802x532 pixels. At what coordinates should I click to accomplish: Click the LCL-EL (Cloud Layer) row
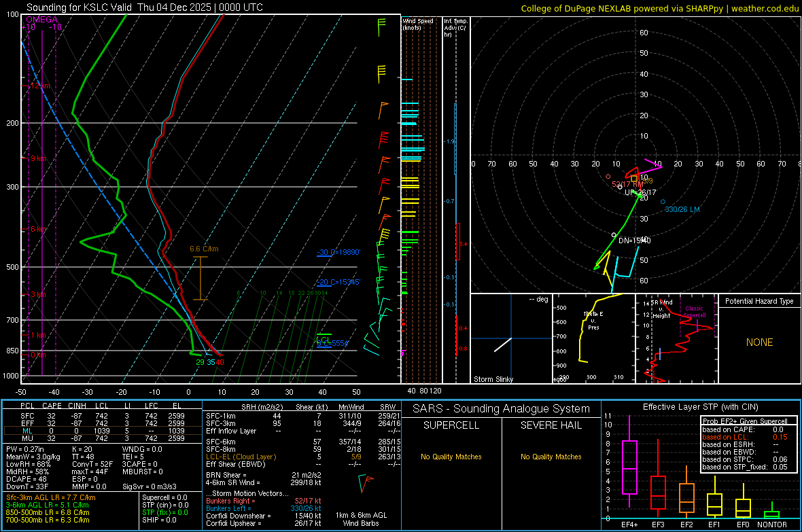pos(303,457)
